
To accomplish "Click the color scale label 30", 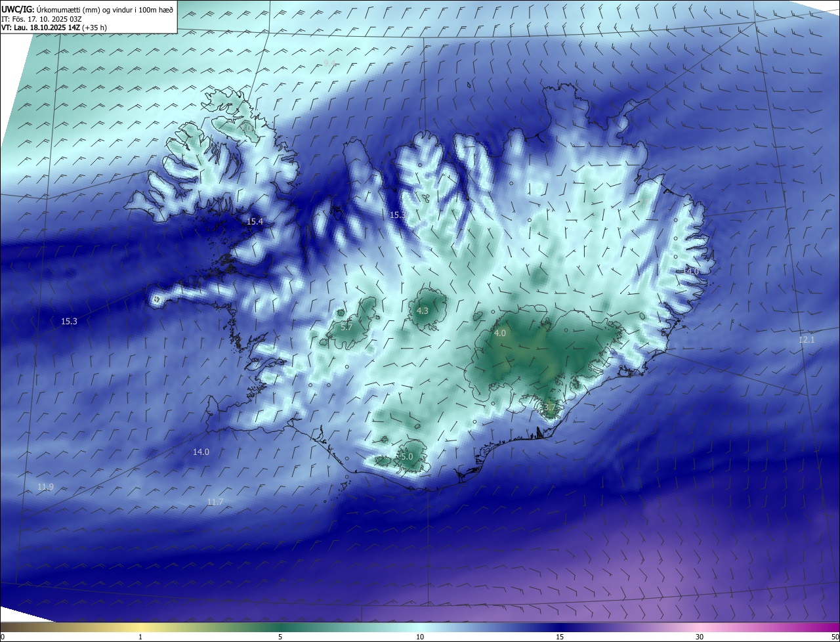I will click(x=700, y=637).
